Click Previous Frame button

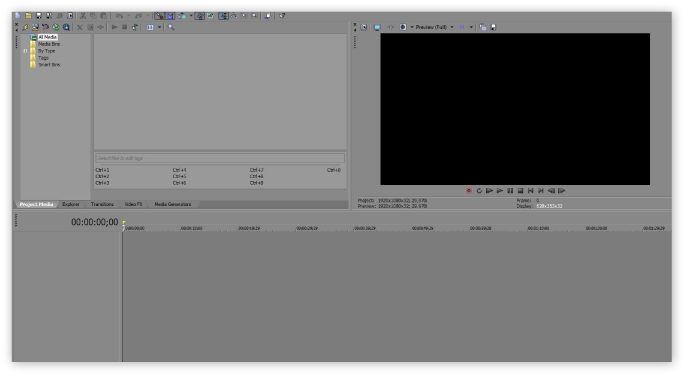click(551, 191)
